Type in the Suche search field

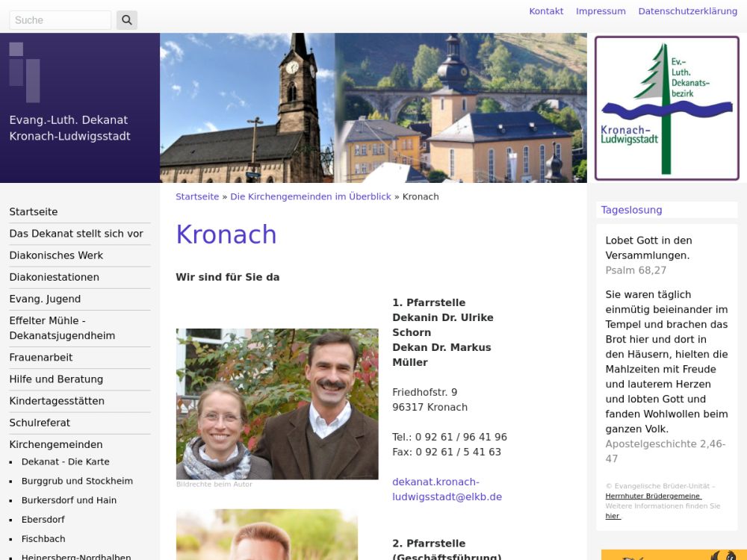[60, 20]
